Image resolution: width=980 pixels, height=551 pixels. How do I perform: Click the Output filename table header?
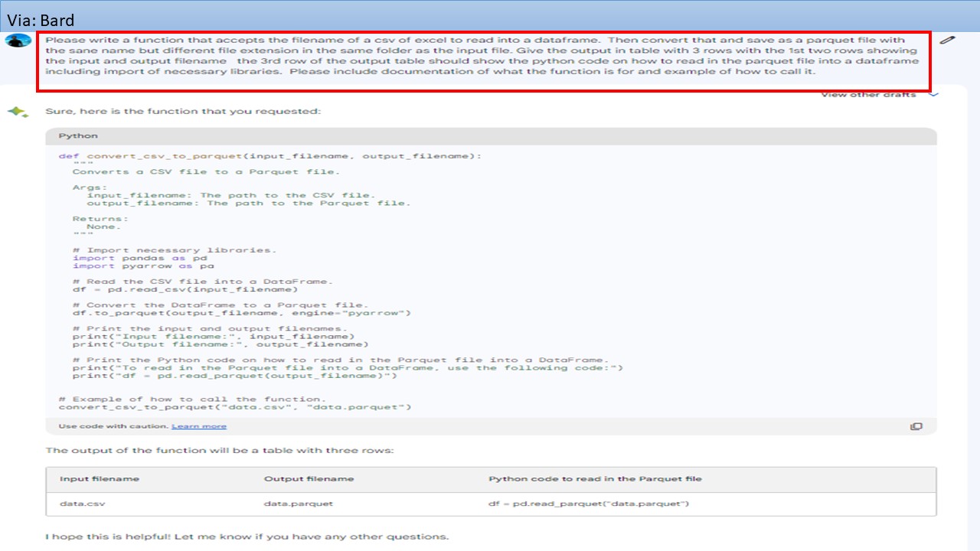click(309, 479)
